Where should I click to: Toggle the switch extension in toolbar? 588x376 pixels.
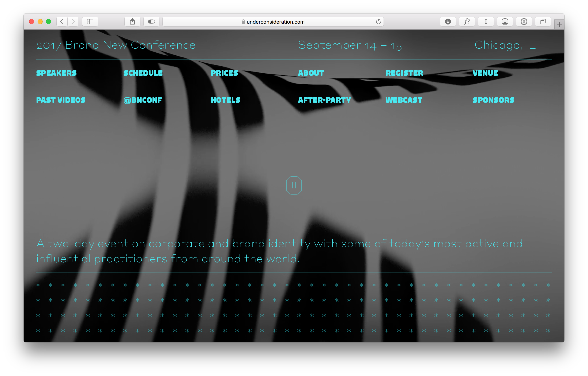coord(151,22)
